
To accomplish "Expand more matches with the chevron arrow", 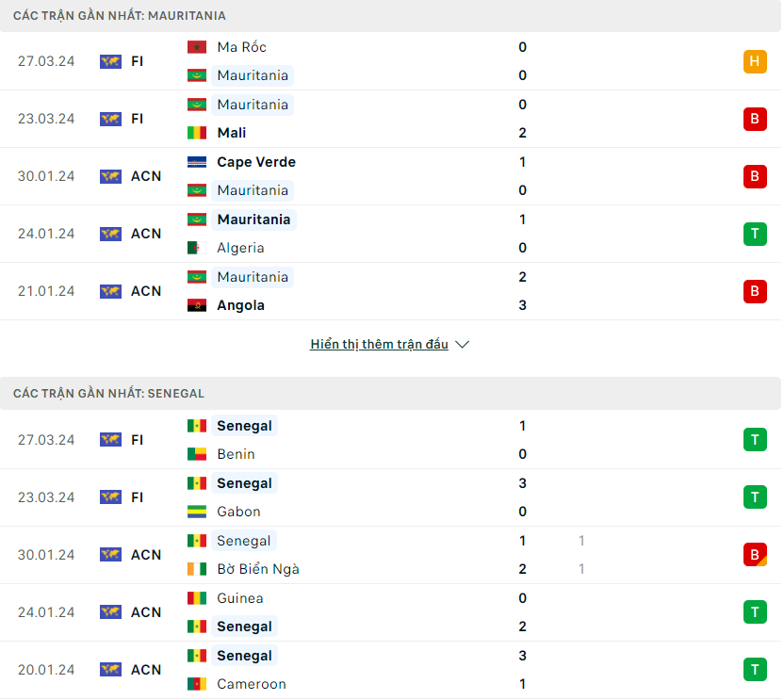I will pyautogui.click(x=463, y=345).
